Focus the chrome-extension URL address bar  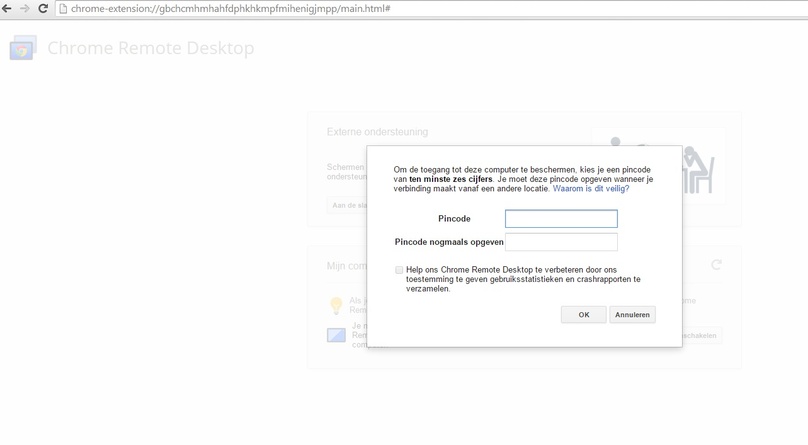[x=433, y=9]
